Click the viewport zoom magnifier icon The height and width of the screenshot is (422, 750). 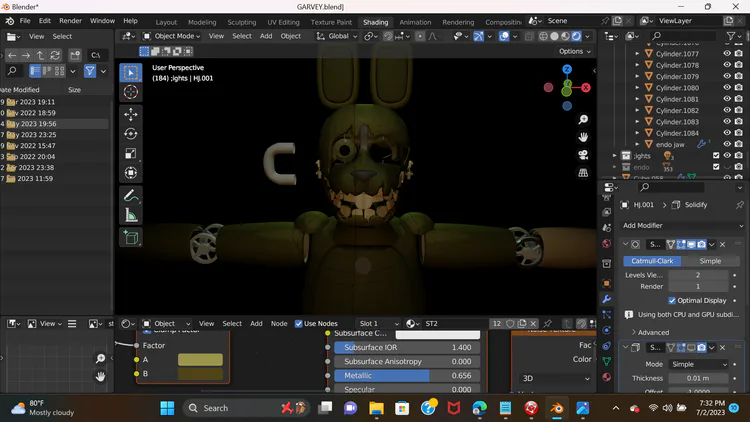pyautogui.click(x=583, y=120)
